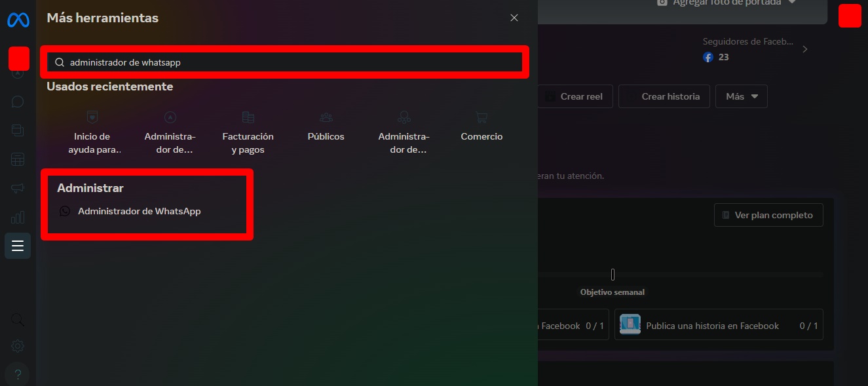Click the follower count 23

(x=724, y=57)
